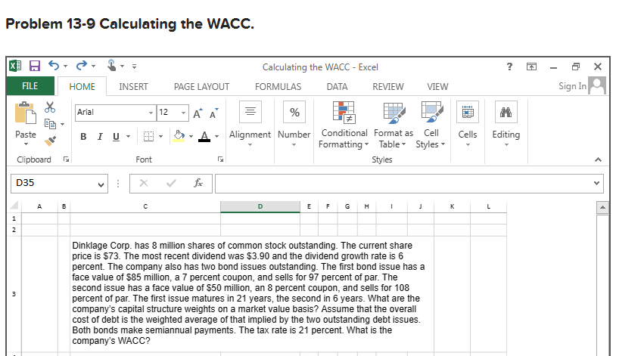Open Cell Styles gallery
Image resolution: width=644 pixels, height=356 pixels.
pos(431,125)
